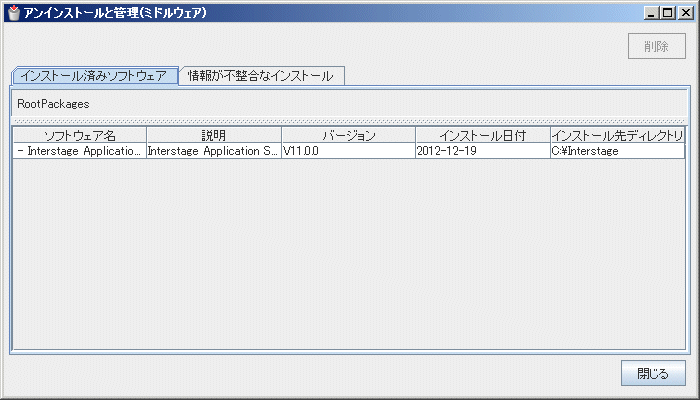Click the uninstaller icon in title bar
700x400 pixels.
click(14, 12)
